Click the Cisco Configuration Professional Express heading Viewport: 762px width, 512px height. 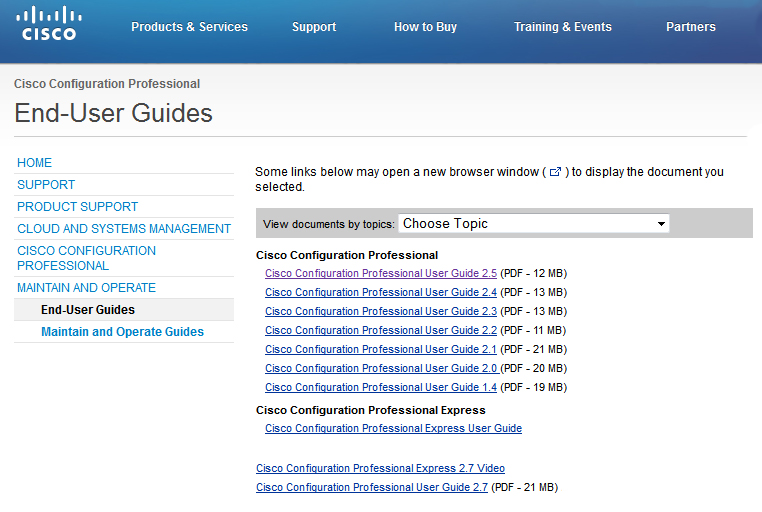(371, 410)
